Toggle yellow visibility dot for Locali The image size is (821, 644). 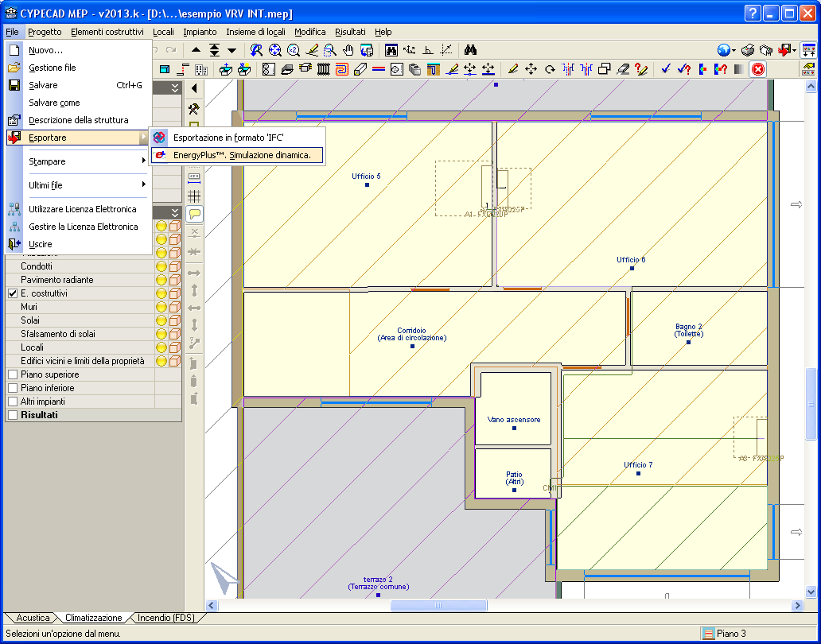(x=161, y=347)
